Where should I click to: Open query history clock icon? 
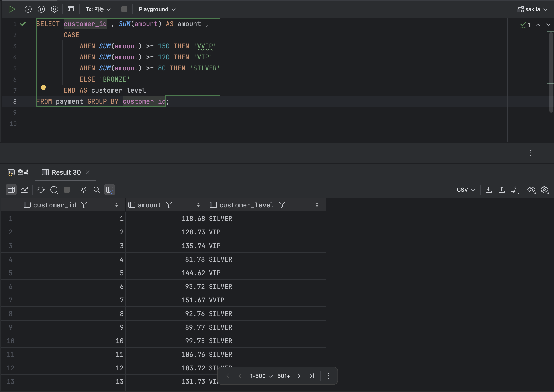tap(28, 9)
